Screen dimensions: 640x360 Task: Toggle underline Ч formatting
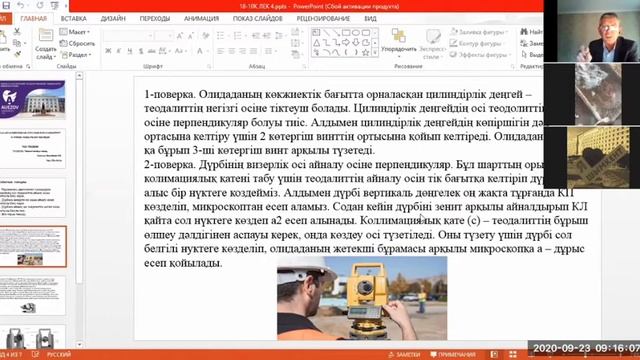(130, 51)
